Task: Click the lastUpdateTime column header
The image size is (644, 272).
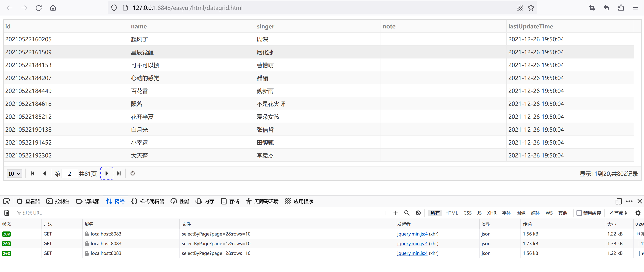Action: pos(570,26)
